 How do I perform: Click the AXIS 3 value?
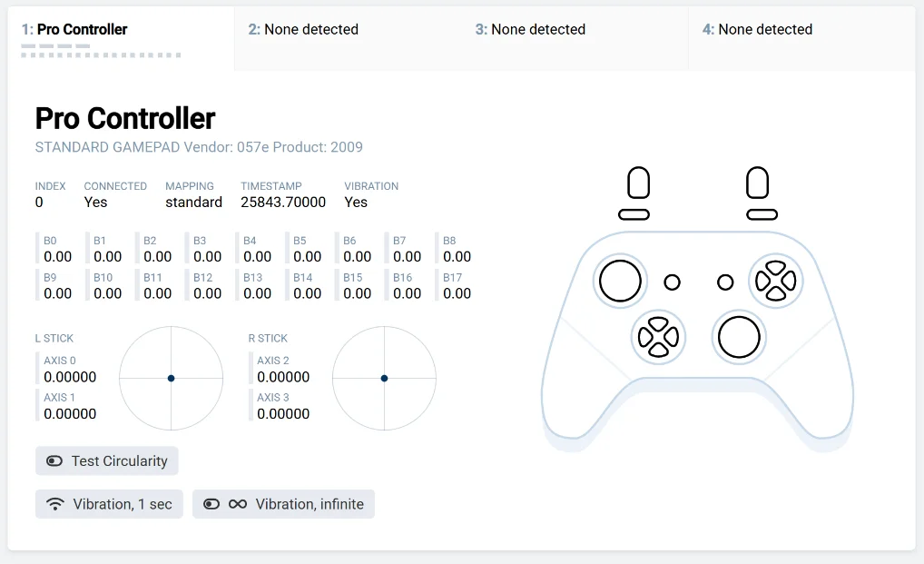283,414
